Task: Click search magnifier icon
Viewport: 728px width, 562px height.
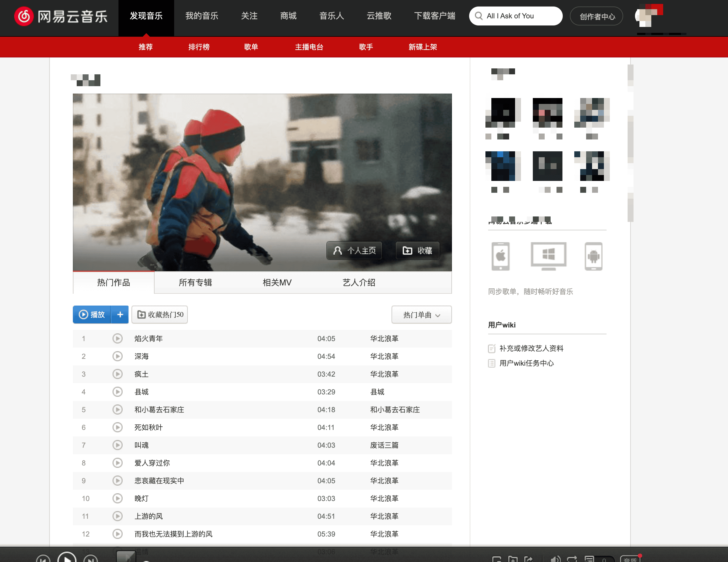Action: [x=479, y=16]
